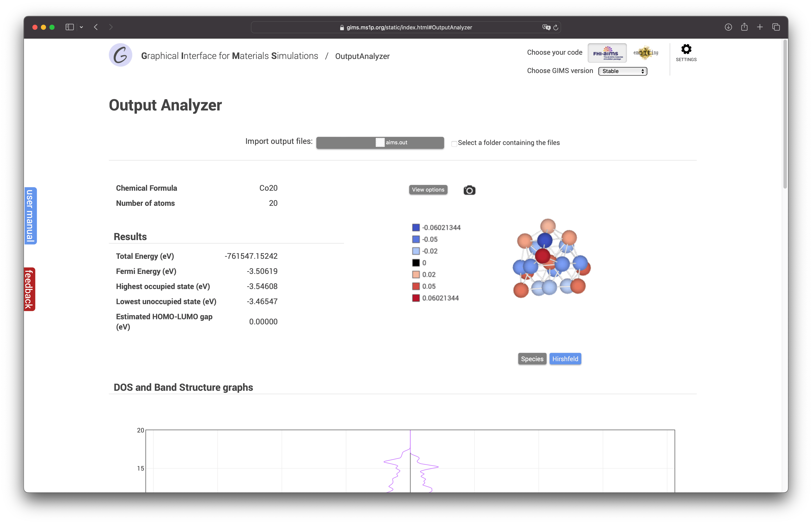Click the aims.out import files button

pos(380,143)
